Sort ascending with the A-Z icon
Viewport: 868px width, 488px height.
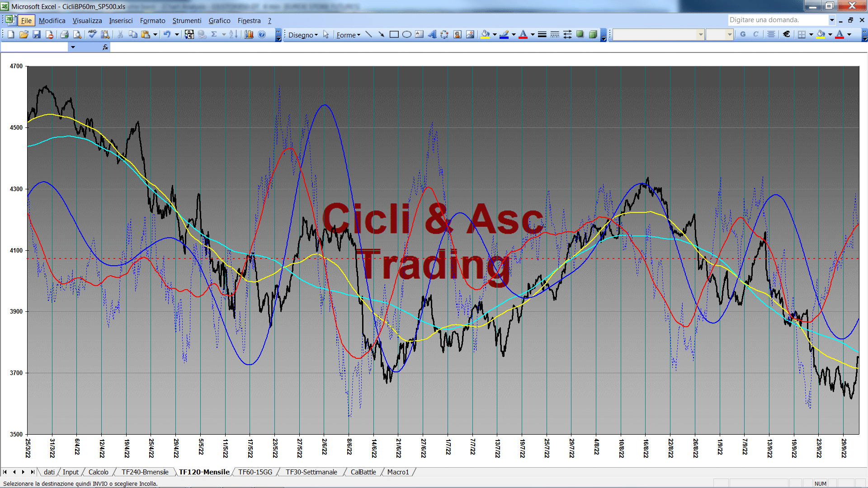click(x=233, y=35)
